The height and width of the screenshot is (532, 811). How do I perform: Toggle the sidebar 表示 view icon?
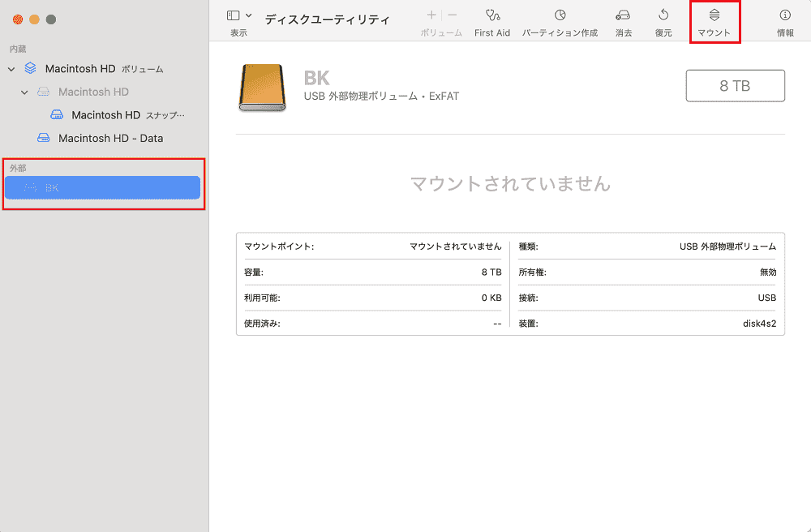(234, 15)
